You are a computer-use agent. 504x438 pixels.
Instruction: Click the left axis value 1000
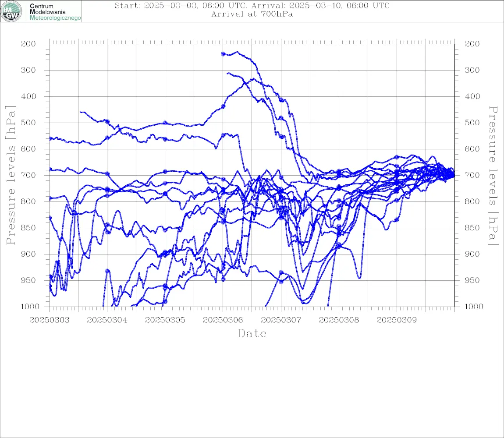coord(30,307)
